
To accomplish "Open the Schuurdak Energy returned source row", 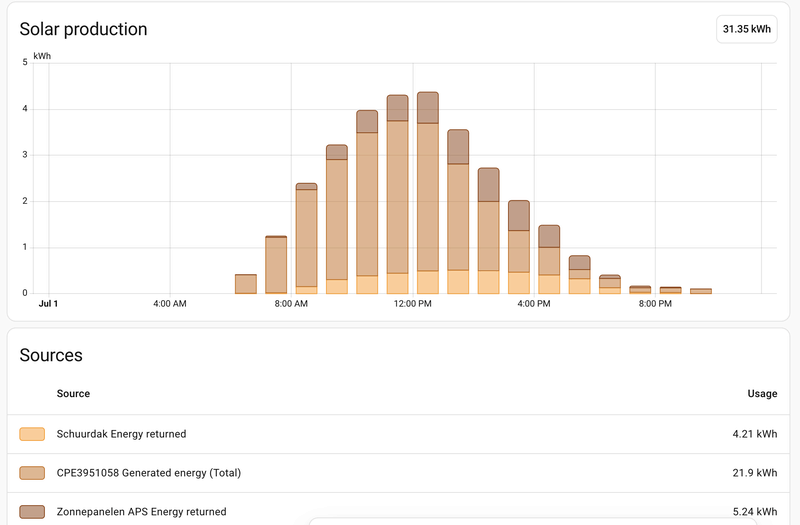I will pyautogui.click(x=398, y=434).
